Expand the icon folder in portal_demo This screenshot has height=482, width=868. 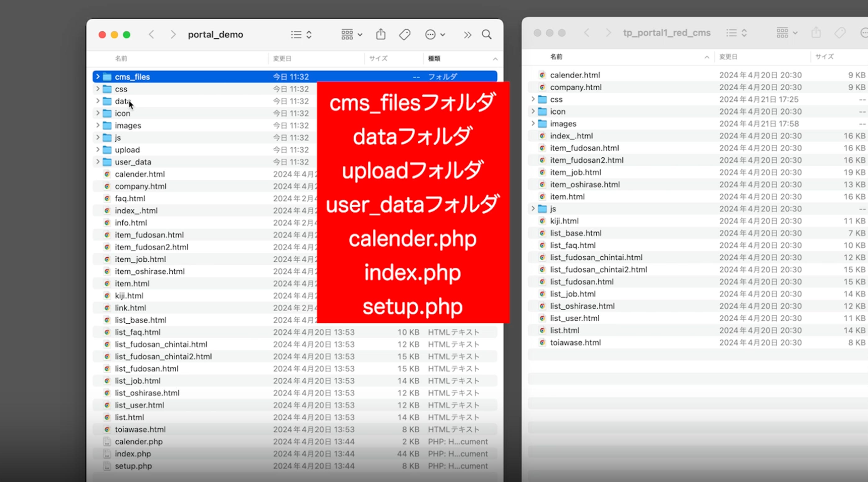point(98,113)
